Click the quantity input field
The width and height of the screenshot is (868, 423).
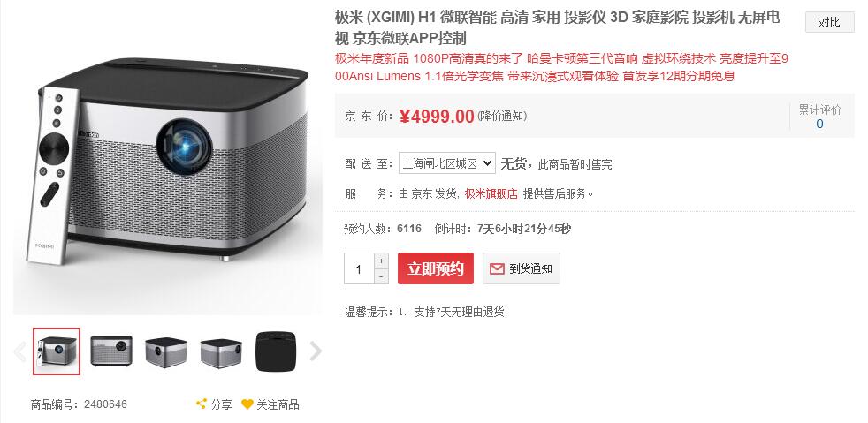359,268
